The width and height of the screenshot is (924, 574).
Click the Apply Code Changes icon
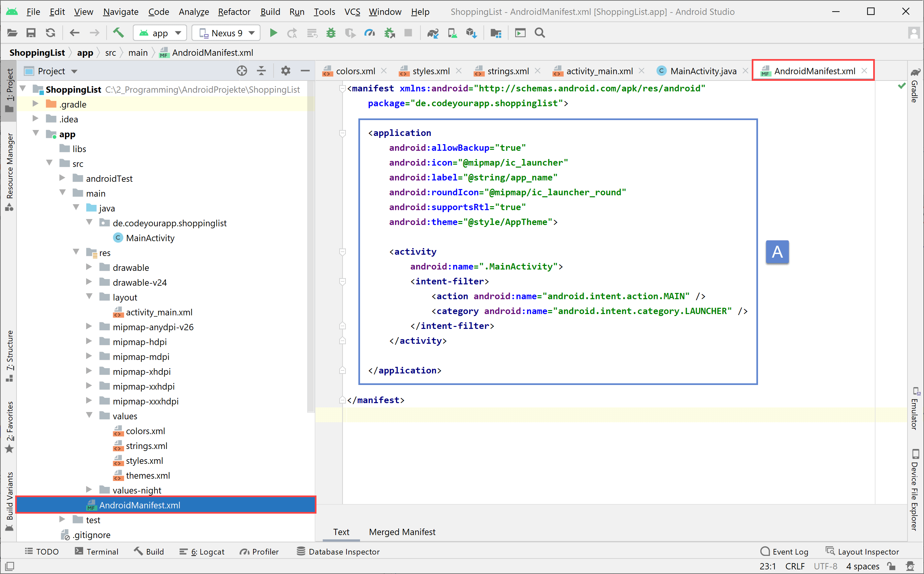pos(312,33)
